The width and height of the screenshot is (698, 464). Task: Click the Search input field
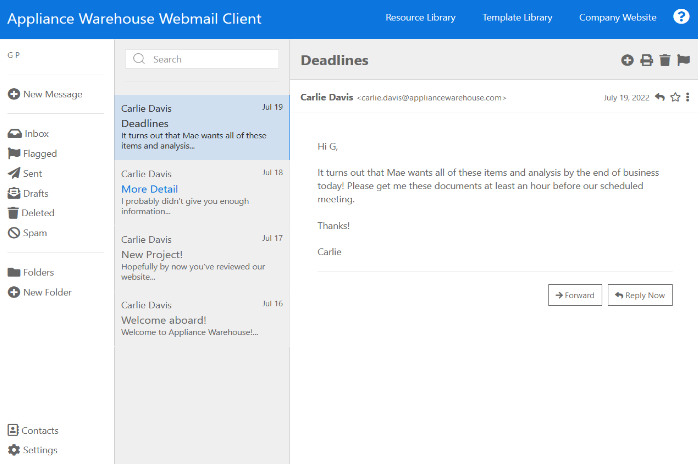(x=202, y=59)
